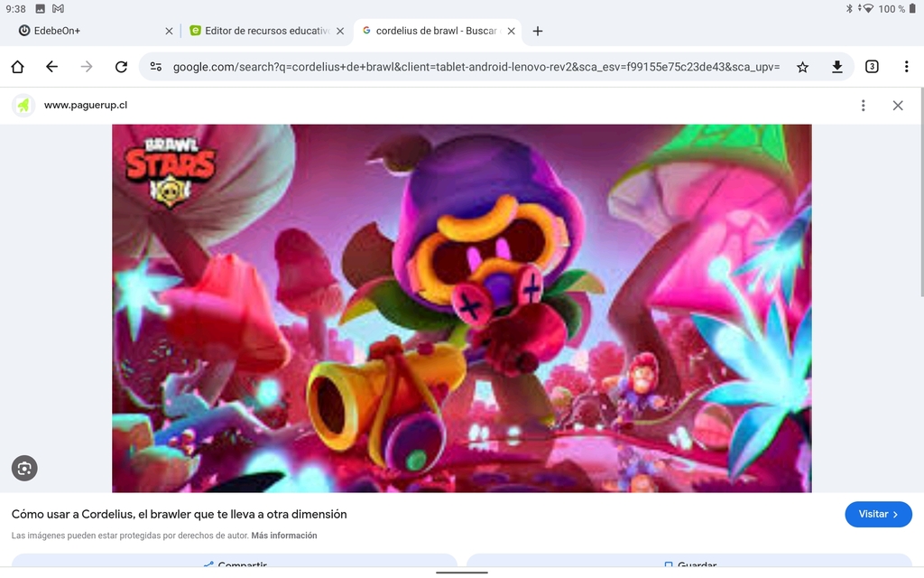Screen dimensions: 924x578
Task: Reload the current page
Action: (122, 67)
